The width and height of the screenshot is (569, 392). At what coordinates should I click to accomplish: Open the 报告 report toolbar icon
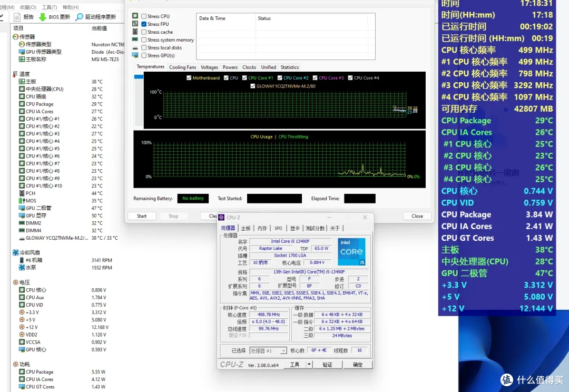point(17,17)
